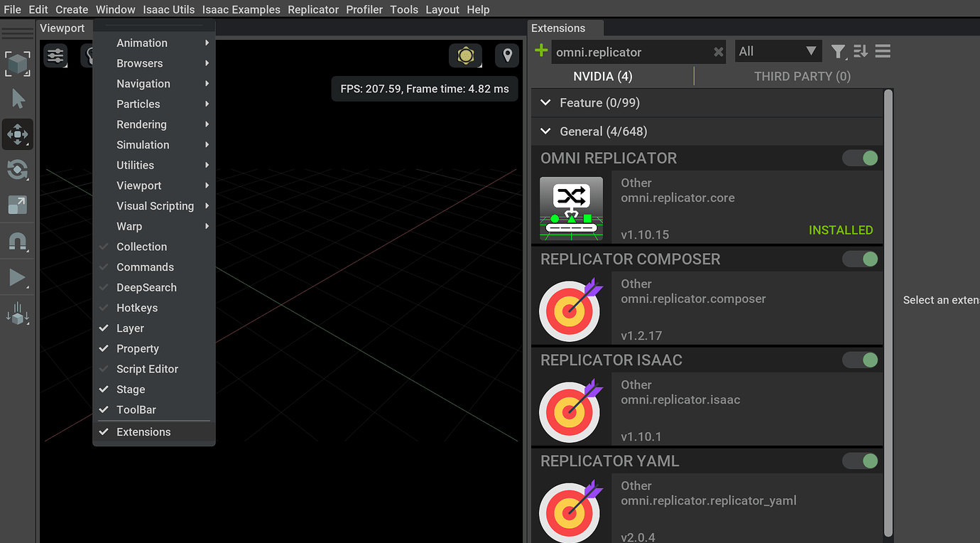
Task: Open the All filter dropdown
Action: 778,51
